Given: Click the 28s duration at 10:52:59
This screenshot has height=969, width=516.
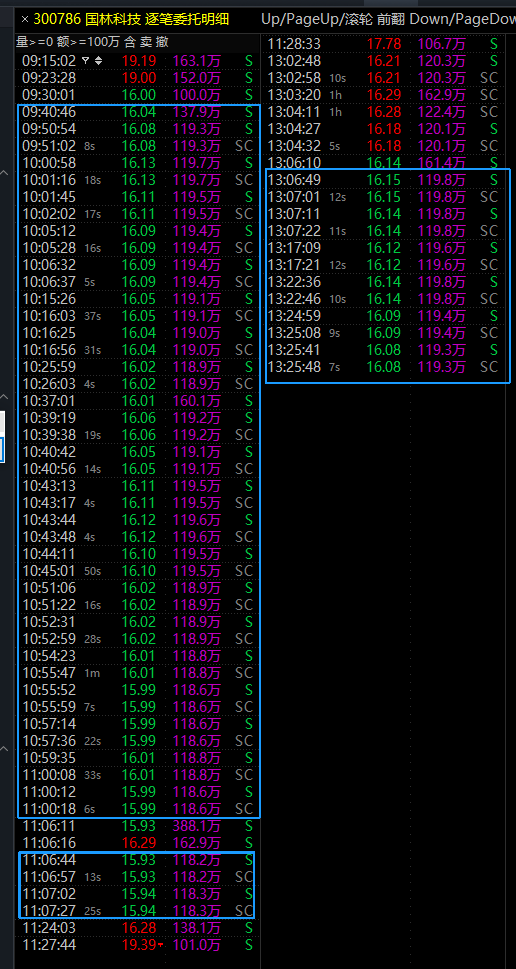Looking at the screenshot, I should tap(92, 639).
